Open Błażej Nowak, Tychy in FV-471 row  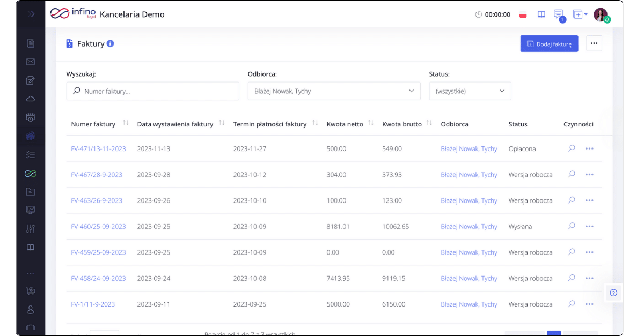point(469,148)
